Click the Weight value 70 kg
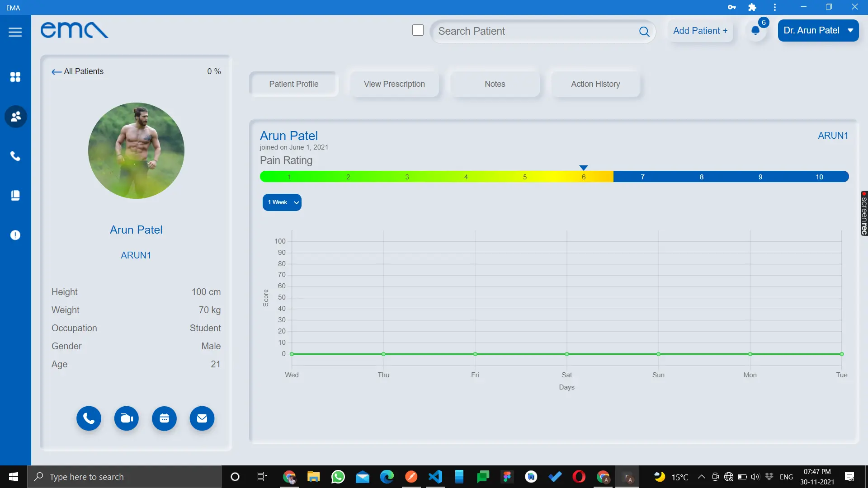Screen dimensions: 868x488 click(x=210, y=310)
